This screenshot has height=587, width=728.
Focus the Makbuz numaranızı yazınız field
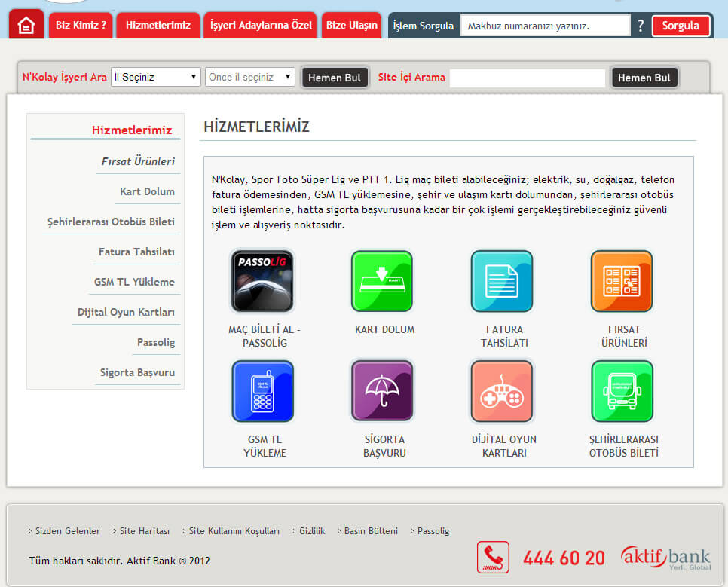pos(546,26)
